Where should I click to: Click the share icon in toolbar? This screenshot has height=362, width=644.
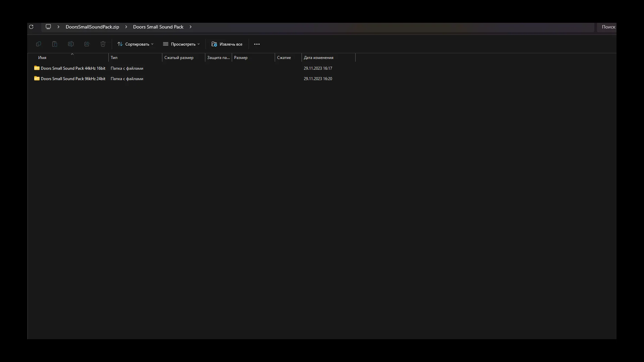click(87, 44)
